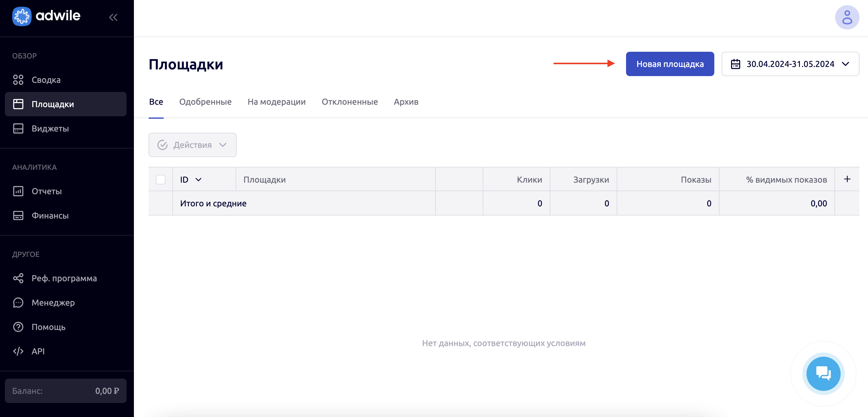Image resolution: width=868 pixels, height=417 pixels.
Task: Tick the select-all table checkbox
Action: 161,179
